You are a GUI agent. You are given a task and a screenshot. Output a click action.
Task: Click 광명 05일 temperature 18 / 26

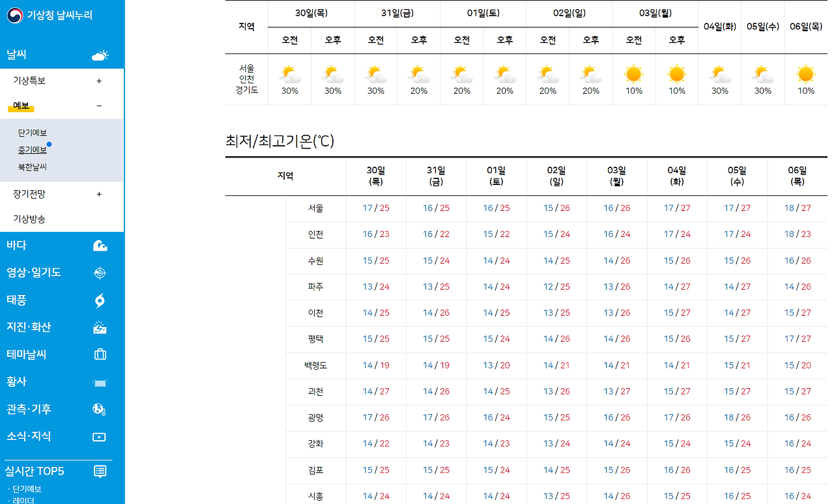tap(737, 417)
